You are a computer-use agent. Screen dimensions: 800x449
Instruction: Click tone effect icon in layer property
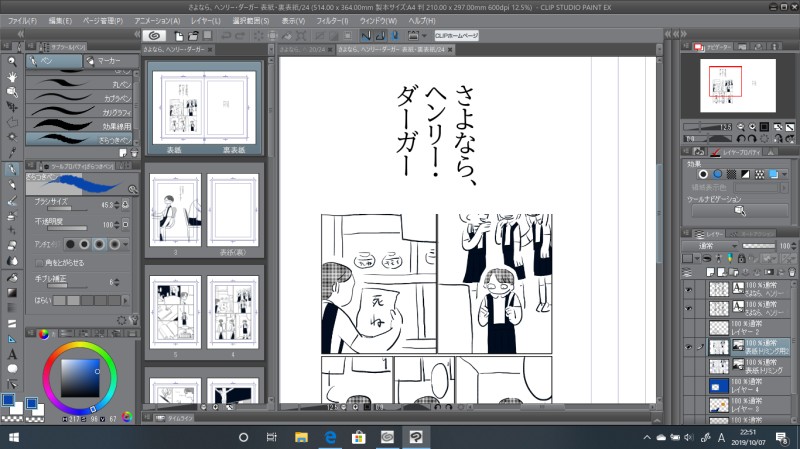pos(731,174)
